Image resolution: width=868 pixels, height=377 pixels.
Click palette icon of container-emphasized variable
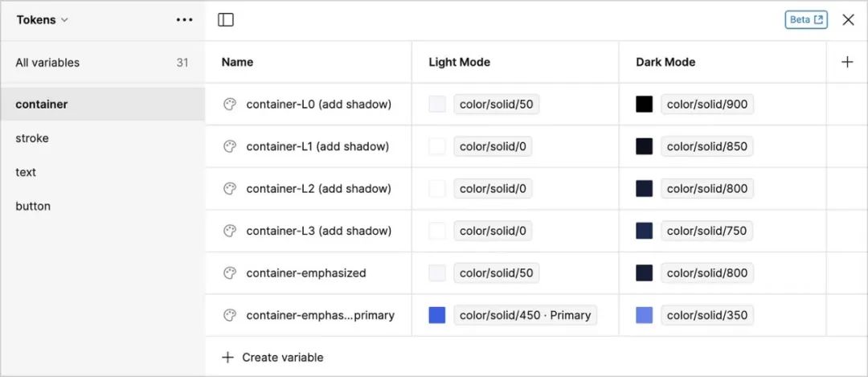tap(230, 273)
